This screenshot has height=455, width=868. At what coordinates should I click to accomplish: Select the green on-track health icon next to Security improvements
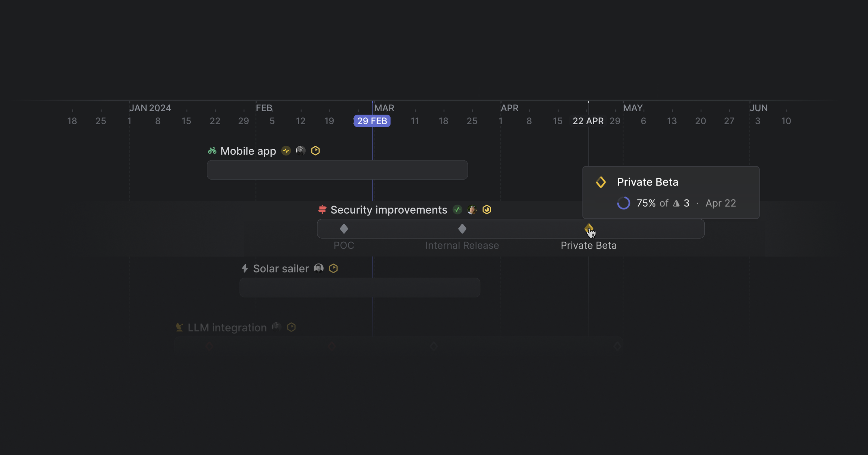pos(457,209)
